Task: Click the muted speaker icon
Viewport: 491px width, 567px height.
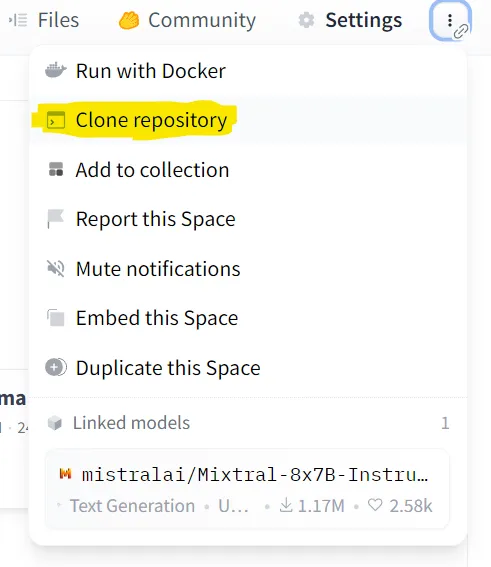Action: [56, 268]
